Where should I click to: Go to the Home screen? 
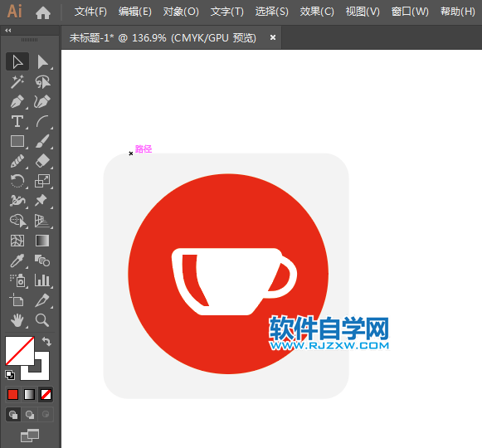(43, 12)
